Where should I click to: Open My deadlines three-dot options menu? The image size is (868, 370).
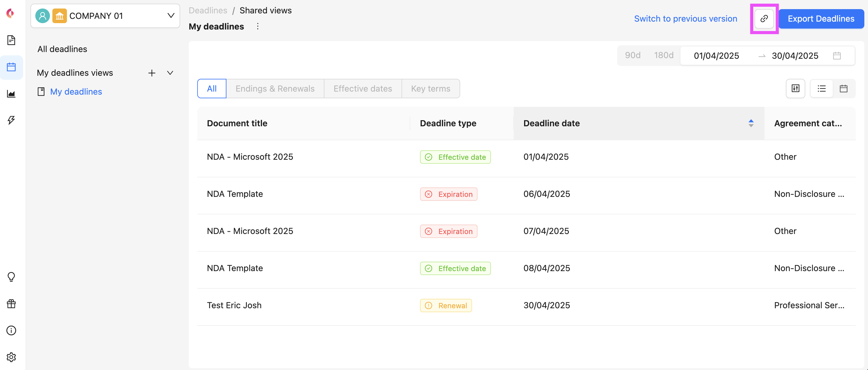pyautogui.click(x=258, y=26)
